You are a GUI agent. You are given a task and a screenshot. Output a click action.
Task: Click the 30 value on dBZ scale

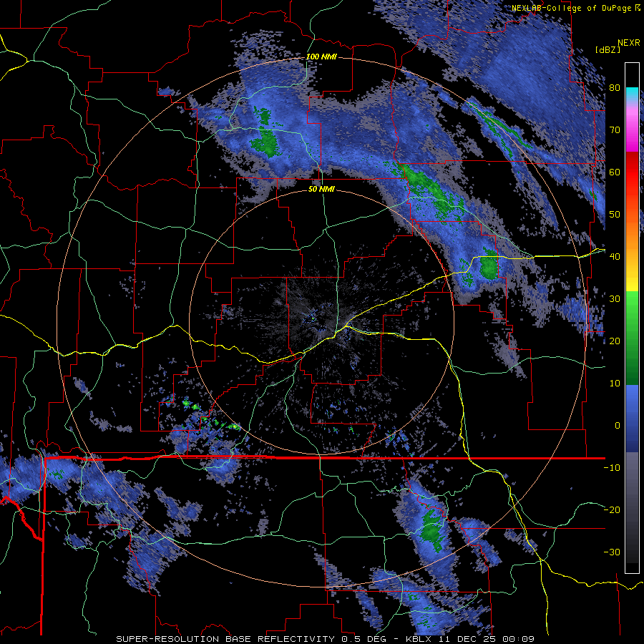point(615,298)
